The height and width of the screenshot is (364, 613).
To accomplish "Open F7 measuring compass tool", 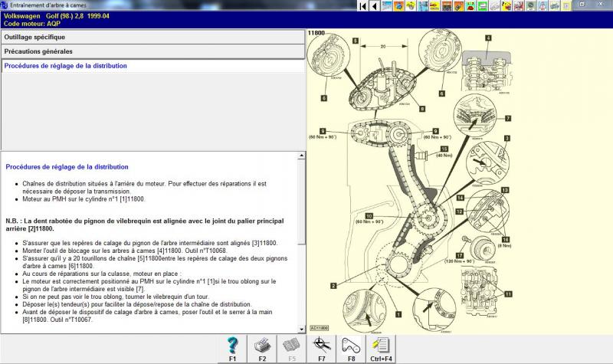I will coord(321,349).
